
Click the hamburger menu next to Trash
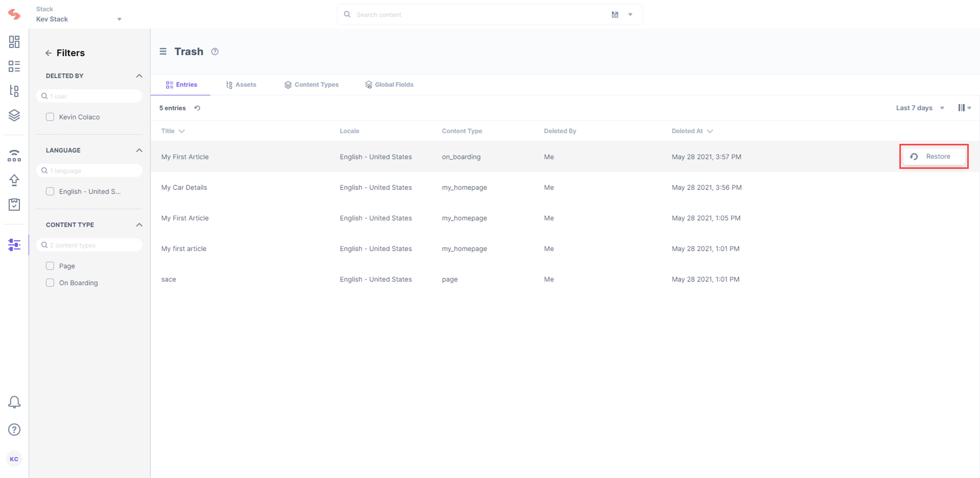tap(163, 51)
